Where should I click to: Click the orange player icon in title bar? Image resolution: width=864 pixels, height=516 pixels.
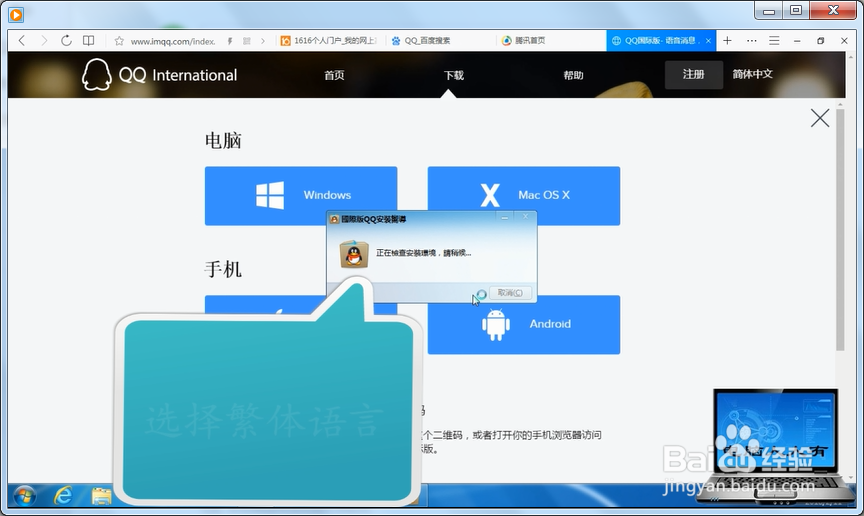16,14
